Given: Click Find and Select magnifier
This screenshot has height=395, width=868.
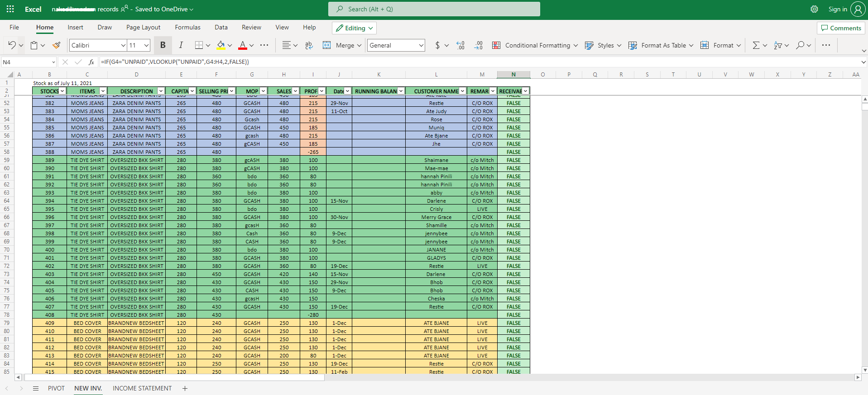Looking at the screenshot, I should (800, 45).
